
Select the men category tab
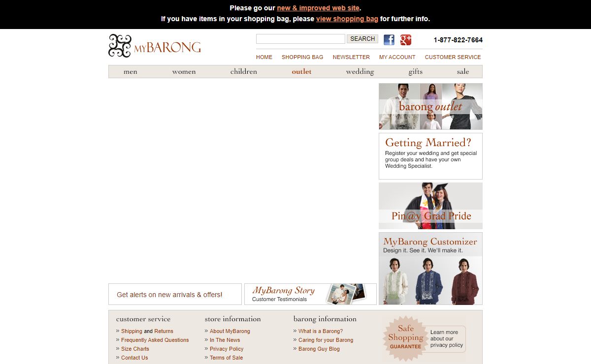point(131,72)
